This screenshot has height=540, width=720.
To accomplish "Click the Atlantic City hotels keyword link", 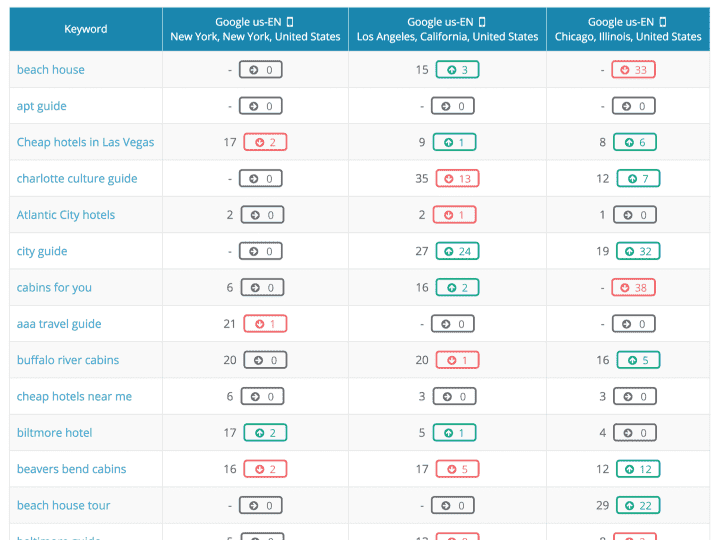I will [66, 215].
